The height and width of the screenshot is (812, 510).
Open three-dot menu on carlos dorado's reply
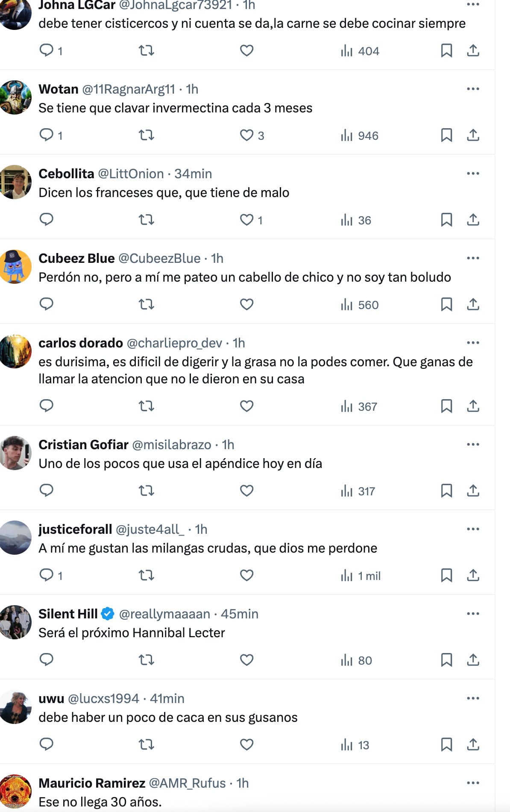473,343
